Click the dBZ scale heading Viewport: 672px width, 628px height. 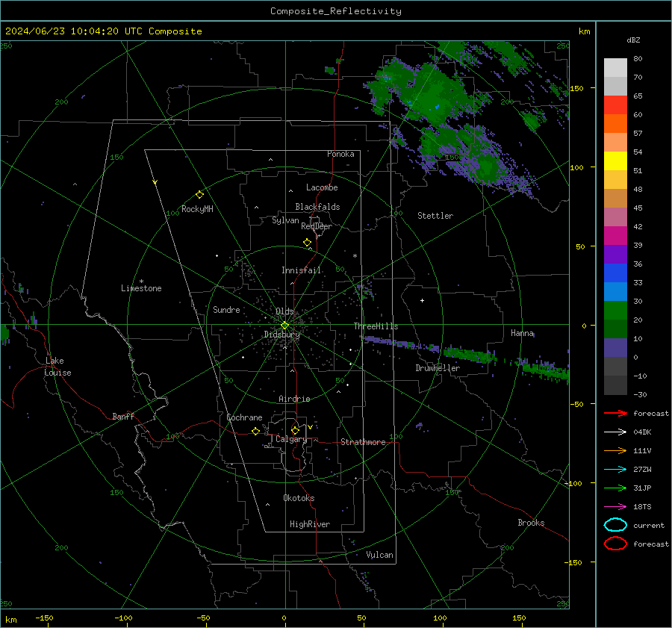point(633,40)
